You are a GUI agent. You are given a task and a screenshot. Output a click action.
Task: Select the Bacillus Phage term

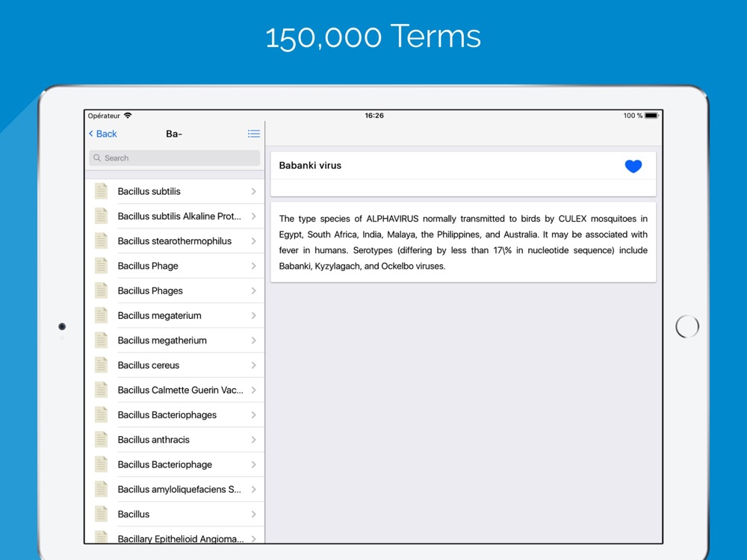click(x=174, y=266)
